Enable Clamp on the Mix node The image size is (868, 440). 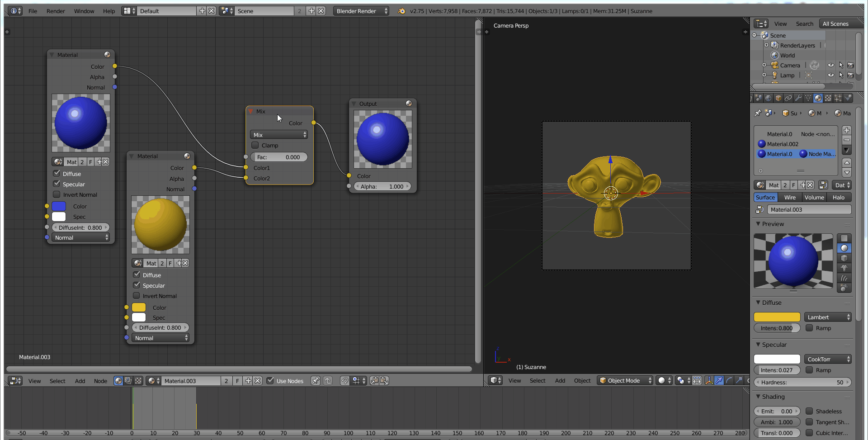255,145
